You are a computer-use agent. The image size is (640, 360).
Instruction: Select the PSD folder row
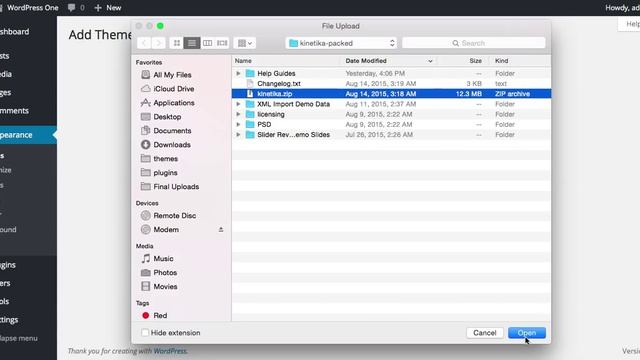tap(391, 124)
